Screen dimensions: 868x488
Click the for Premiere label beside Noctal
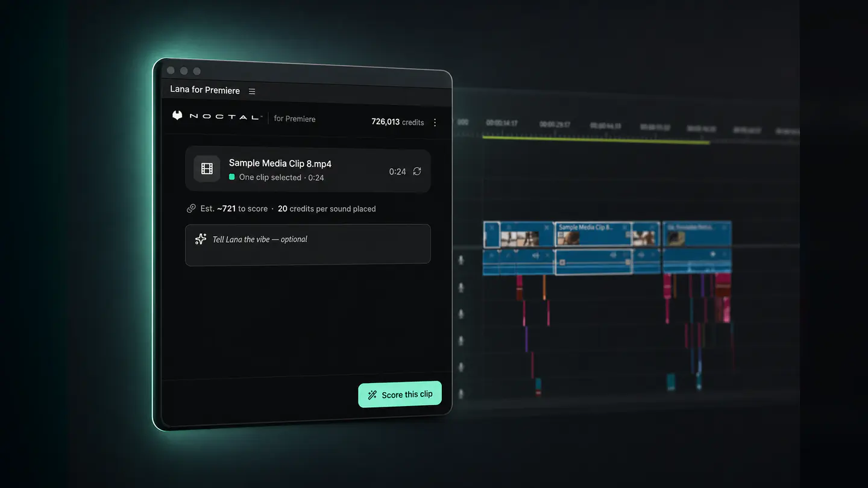[x=295, y=119]
